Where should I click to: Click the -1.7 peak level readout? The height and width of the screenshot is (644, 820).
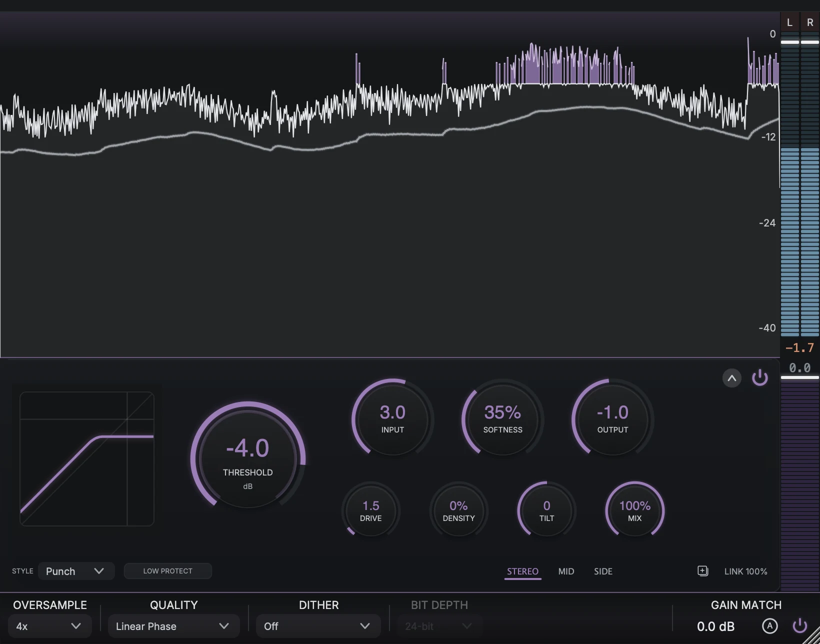(x=799, y=347)
